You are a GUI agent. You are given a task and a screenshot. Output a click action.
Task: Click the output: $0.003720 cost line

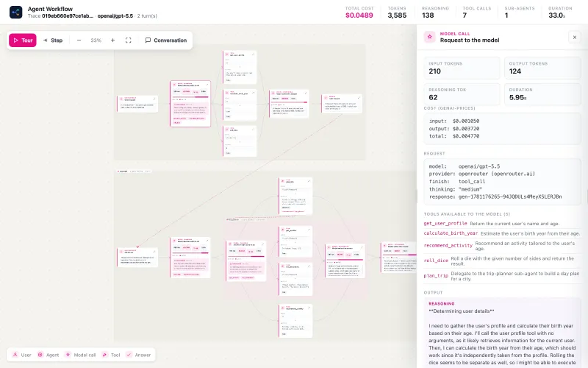coord(454,128)
